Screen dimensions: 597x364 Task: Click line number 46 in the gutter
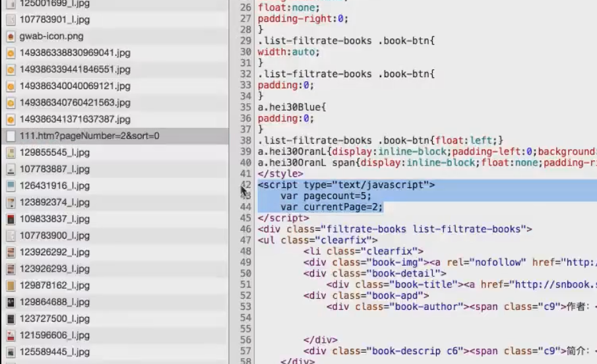245,229
